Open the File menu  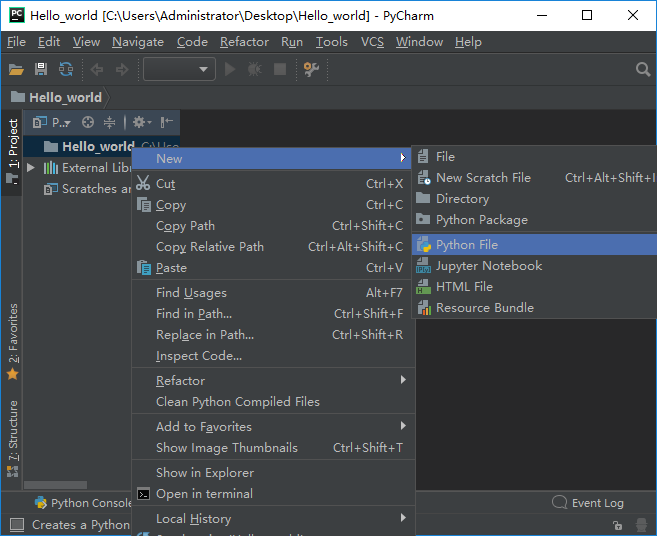point(16,42)
